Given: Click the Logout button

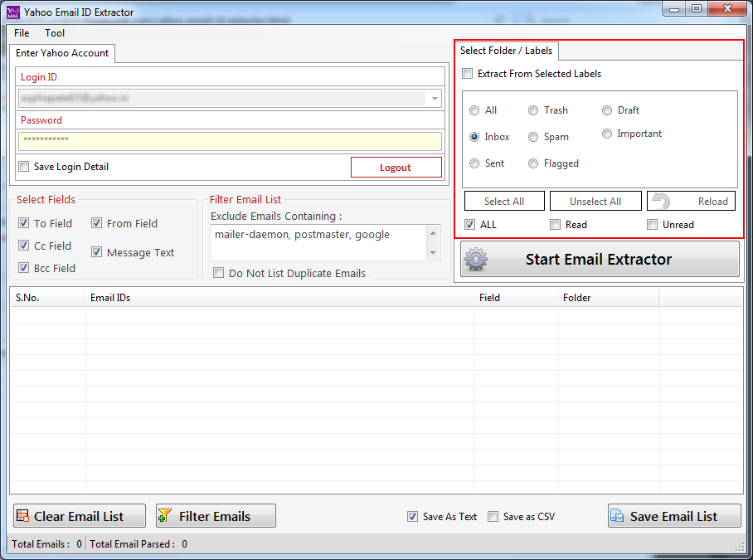Looking at the screenshot, I should coord(396,167).
